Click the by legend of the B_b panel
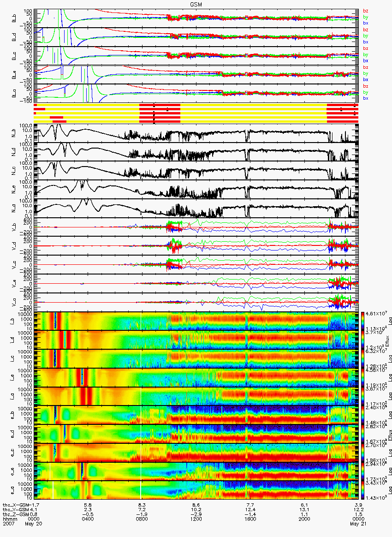 [x=366, y=17]
